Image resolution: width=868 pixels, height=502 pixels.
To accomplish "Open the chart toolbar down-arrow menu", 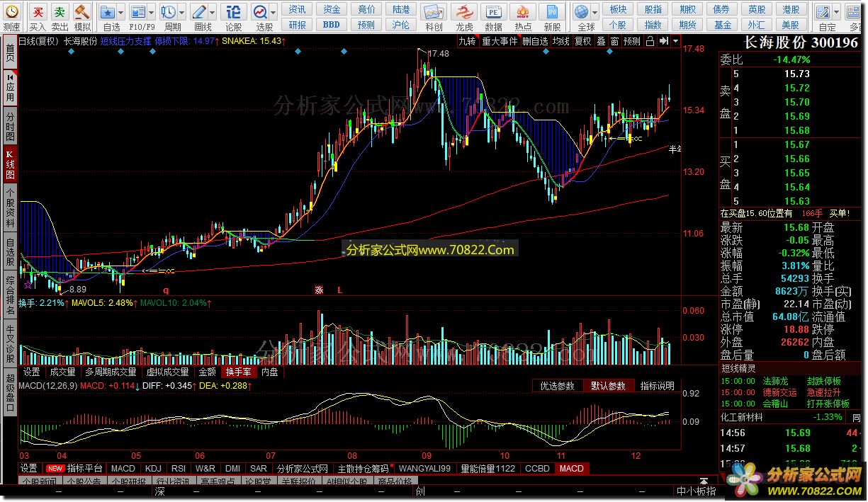I will point(675,41).
